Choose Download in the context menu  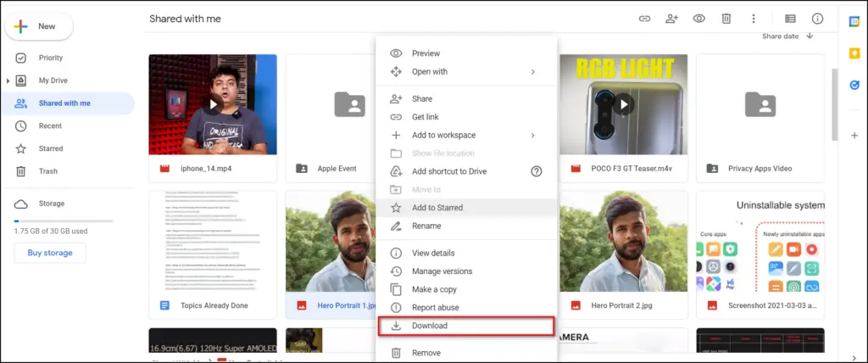click(x=466, y=326)
